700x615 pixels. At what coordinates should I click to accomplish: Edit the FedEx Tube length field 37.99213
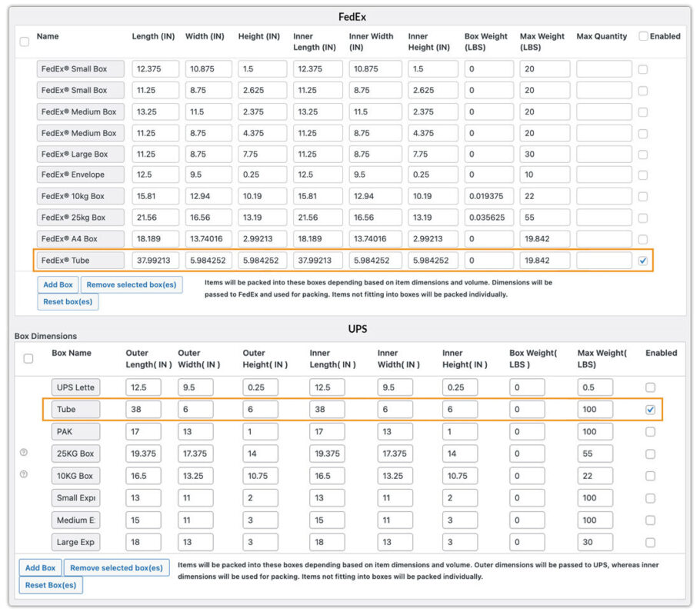pos(155,261)
